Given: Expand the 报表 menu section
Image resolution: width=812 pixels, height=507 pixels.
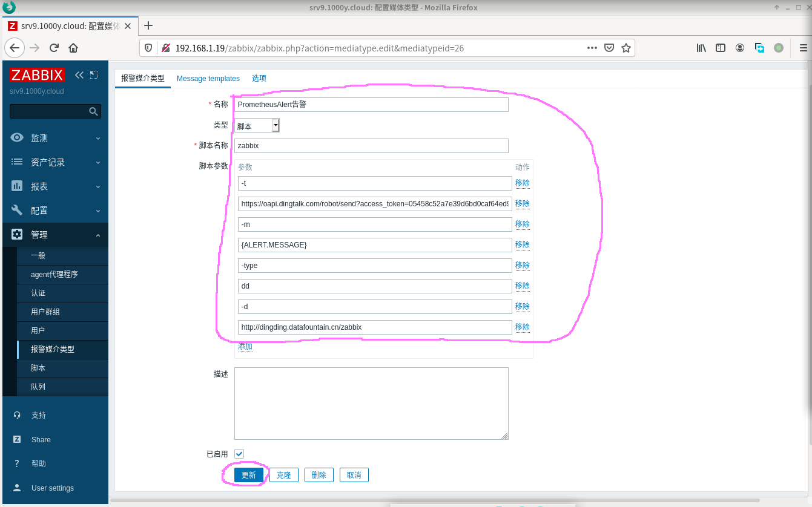Looking at the screenshot, I should (x=56, y=186).
